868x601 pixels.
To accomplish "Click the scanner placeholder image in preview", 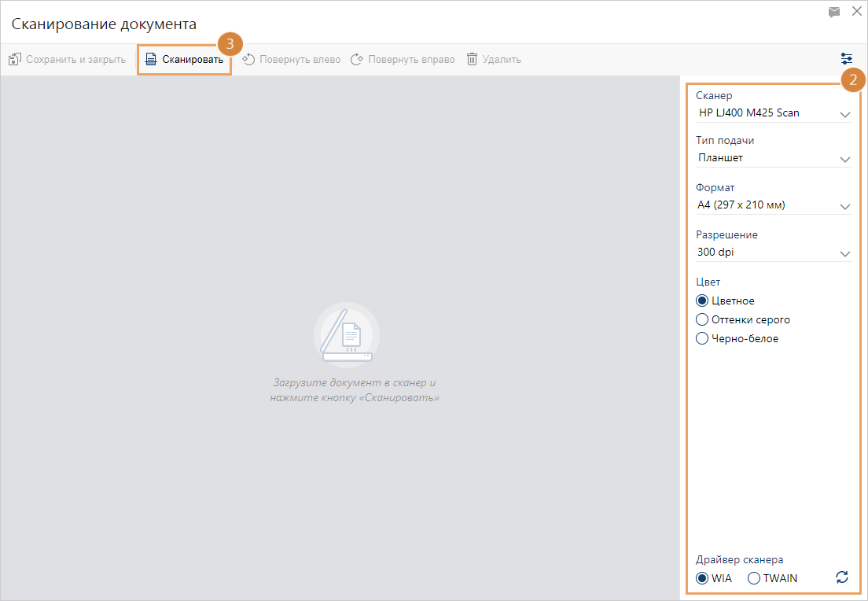I will click(347, 335).
